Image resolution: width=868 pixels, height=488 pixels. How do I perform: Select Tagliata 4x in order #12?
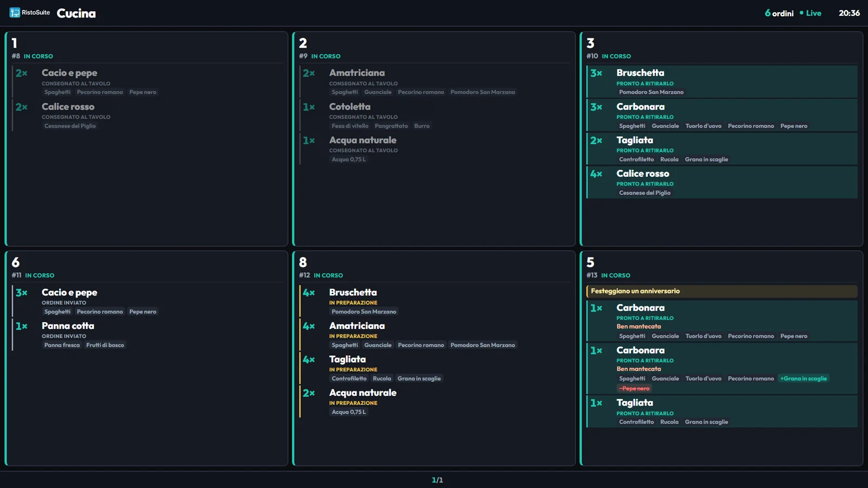point(435,368)
